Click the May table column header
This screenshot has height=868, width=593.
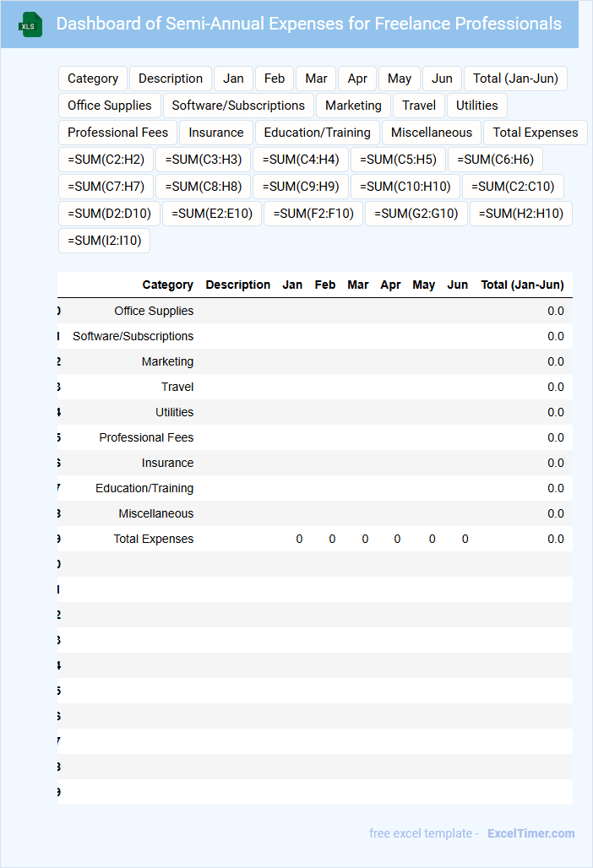(423, 285)
